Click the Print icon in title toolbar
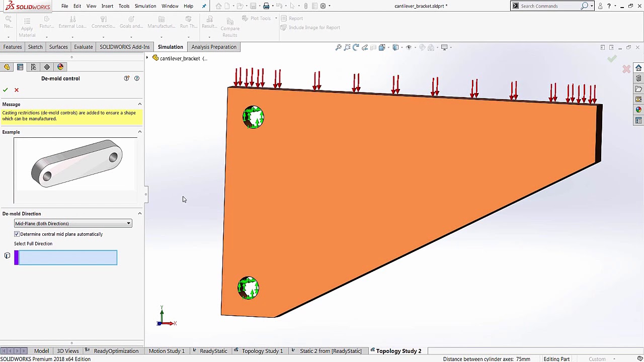The width and height of the screenshot is (644, 362). tap(266, 6)
